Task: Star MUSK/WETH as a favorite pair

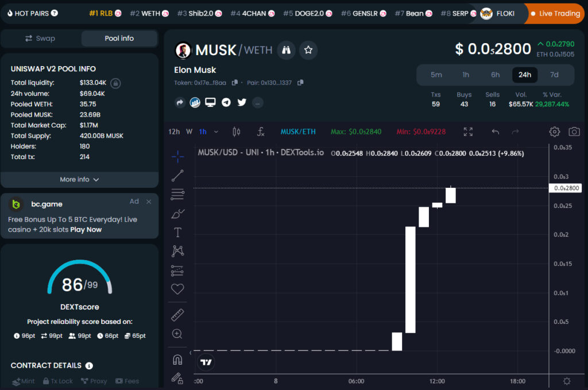Action: (x=308, y=50)
